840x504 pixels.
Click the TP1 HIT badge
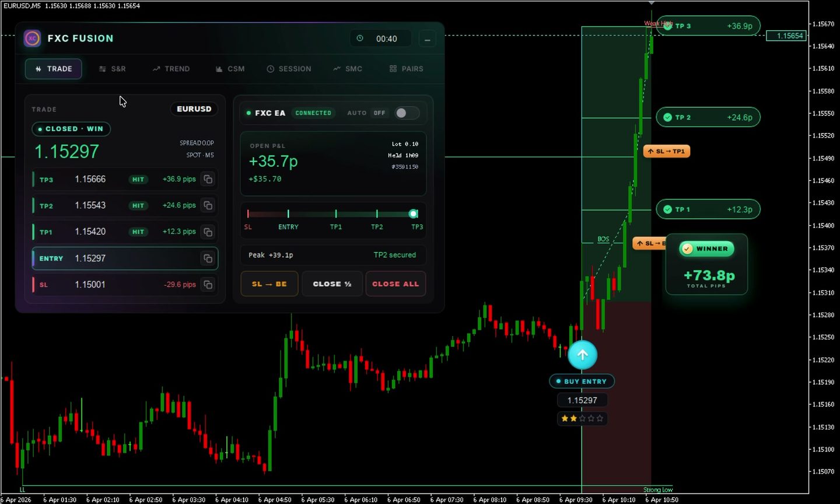[x=138, y=232]
